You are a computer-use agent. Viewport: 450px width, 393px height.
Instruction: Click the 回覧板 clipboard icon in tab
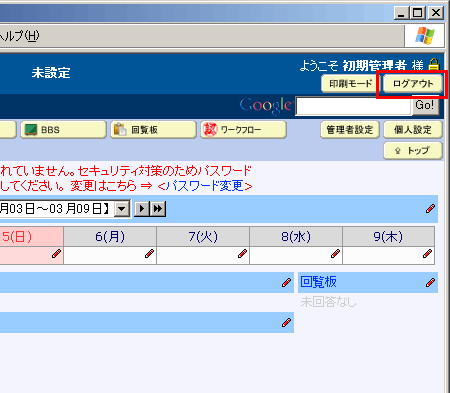pyautogui.click(x=120, y=129)
